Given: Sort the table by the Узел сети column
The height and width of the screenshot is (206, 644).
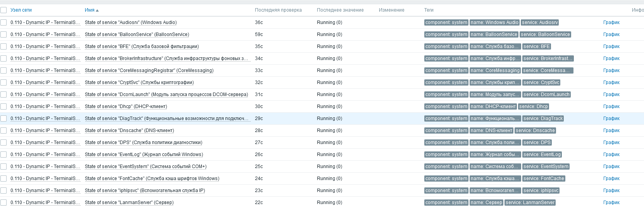Looking at the screenshot, I should coord(21,10).
